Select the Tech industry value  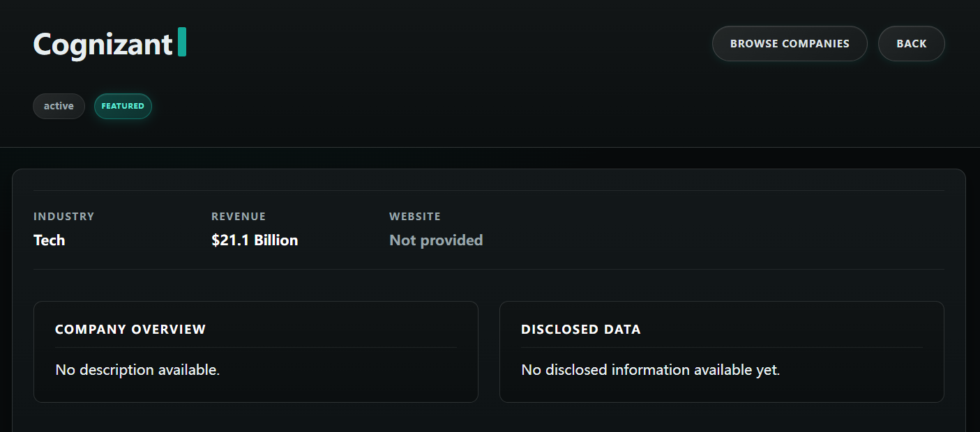point(50,240)
